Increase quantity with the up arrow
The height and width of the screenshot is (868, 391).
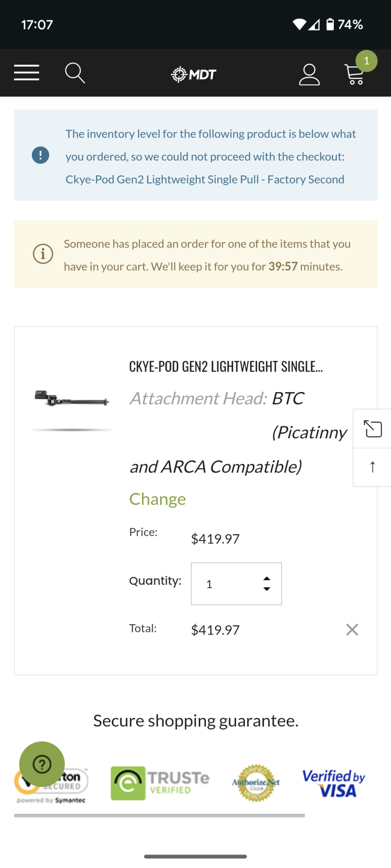click(x=267, y=579)
